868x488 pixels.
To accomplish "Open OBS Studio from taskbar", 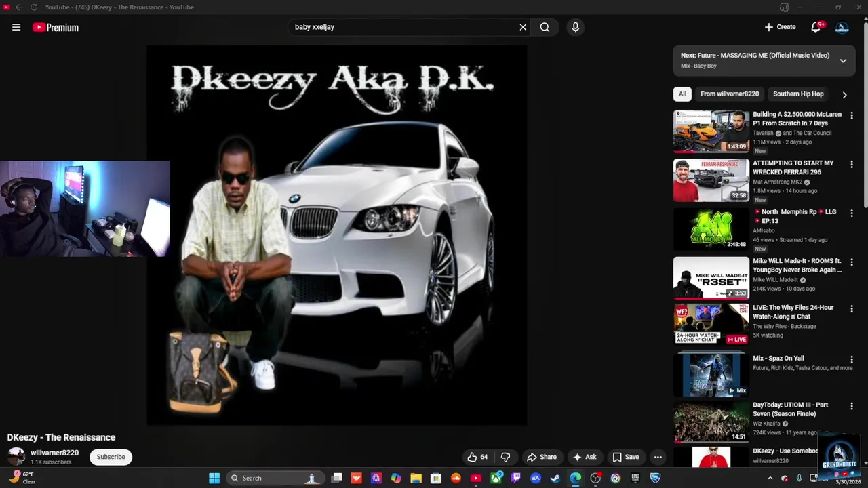I will [595, 479].
